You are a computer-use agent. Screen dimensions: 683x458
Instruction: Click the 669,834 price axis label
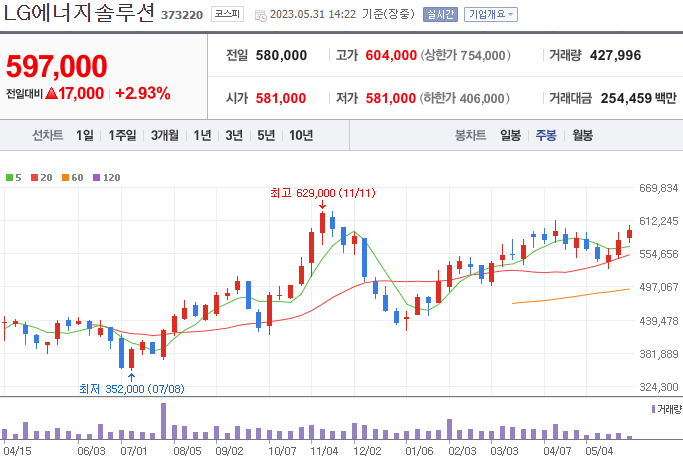[659, 188]
